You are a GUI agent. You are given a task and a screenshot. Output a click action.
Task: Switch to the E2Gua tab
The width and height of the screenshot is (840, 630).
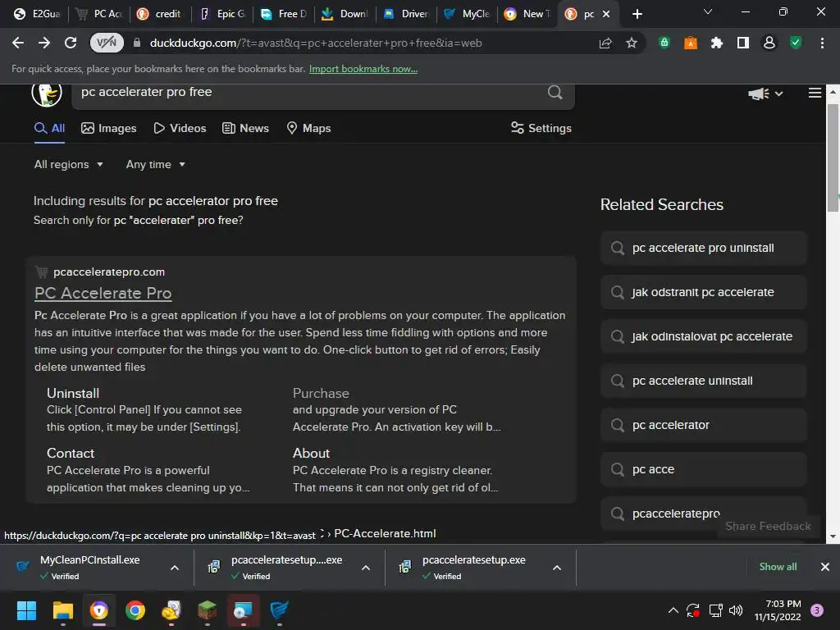click(x=37, y=14)
